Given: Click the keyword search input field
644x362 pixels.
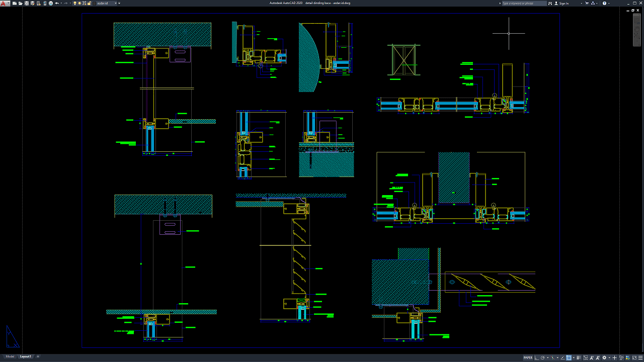Looking at the screenshot, I should click(524, 3).
